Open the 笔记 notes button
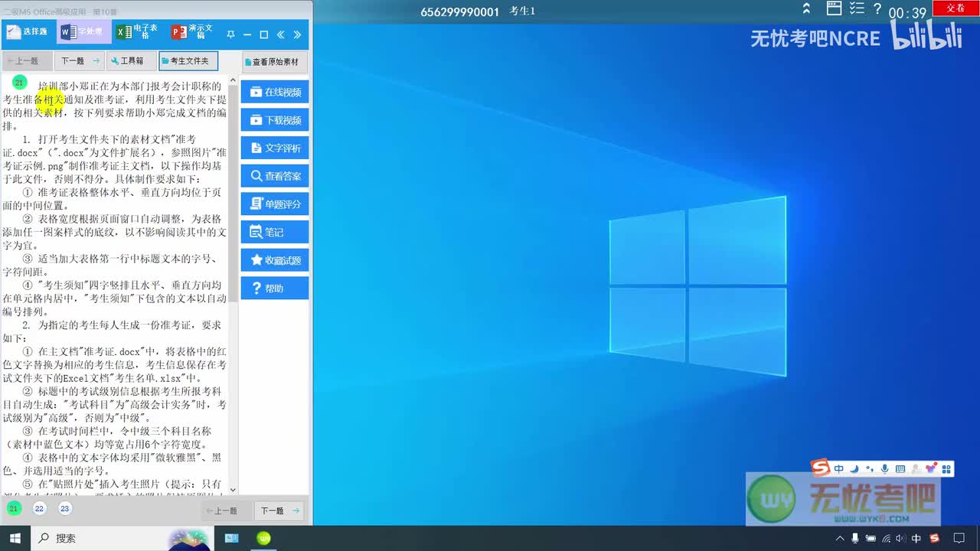Viewport: 980px width, 551px height. pyautogui.click(x=275, y=232)
